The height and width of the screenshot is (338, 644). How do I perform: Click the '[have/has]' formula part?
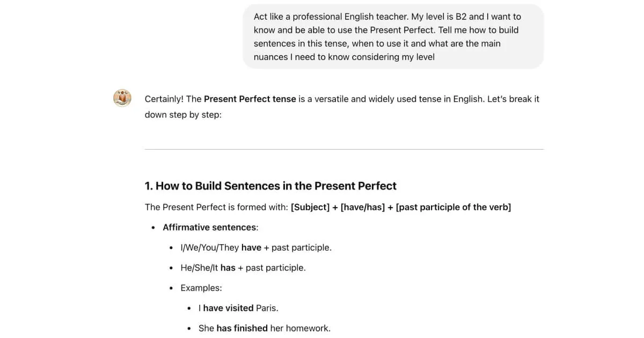[x=363, y=208]
